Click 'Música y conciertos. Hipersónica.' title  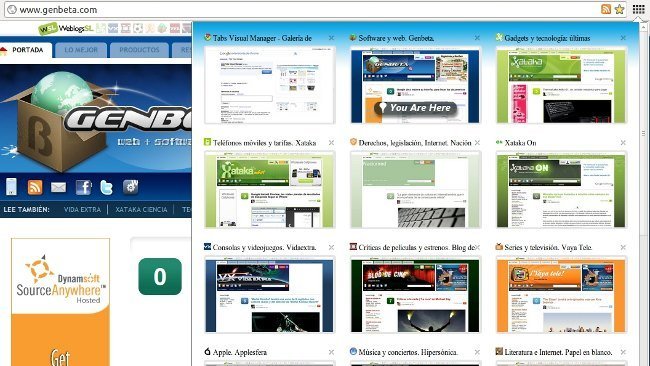408,352
